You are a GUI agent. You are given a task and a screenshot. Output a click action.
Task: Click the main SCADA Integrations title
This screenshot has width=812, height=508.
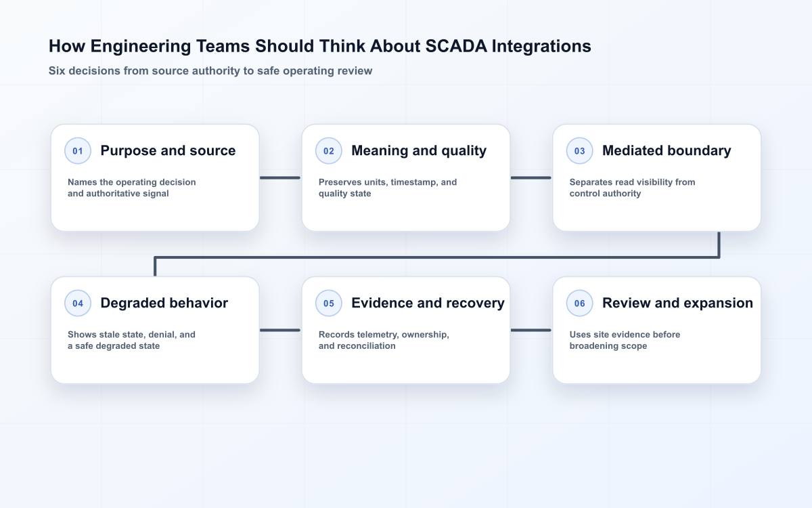pos(320,46)
